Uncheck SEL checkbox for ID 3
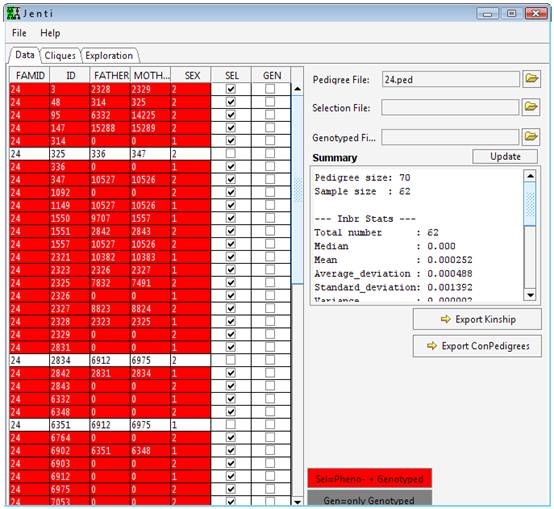Image resolution: width=554 pixels, height=509 pixels. (x=231, y=89)
